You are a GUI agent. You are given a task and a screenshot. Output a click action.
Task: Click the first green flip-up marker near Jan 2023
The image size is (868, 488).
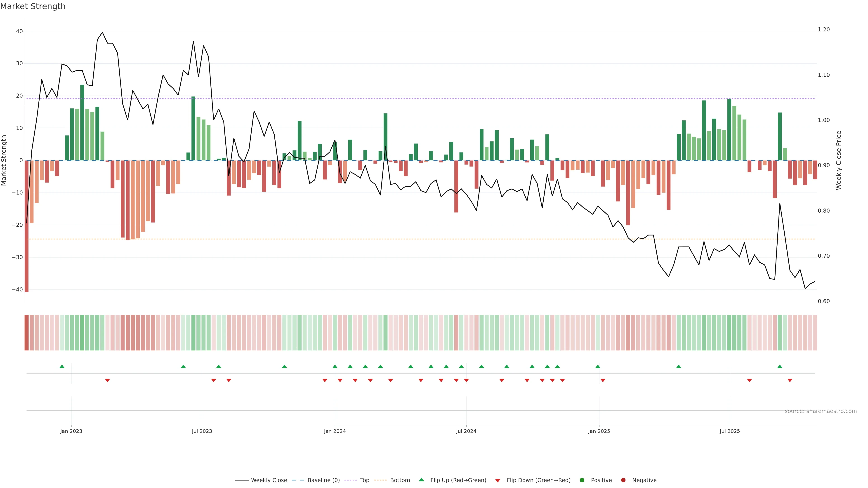pyautogui.click(x=62, y=366)
